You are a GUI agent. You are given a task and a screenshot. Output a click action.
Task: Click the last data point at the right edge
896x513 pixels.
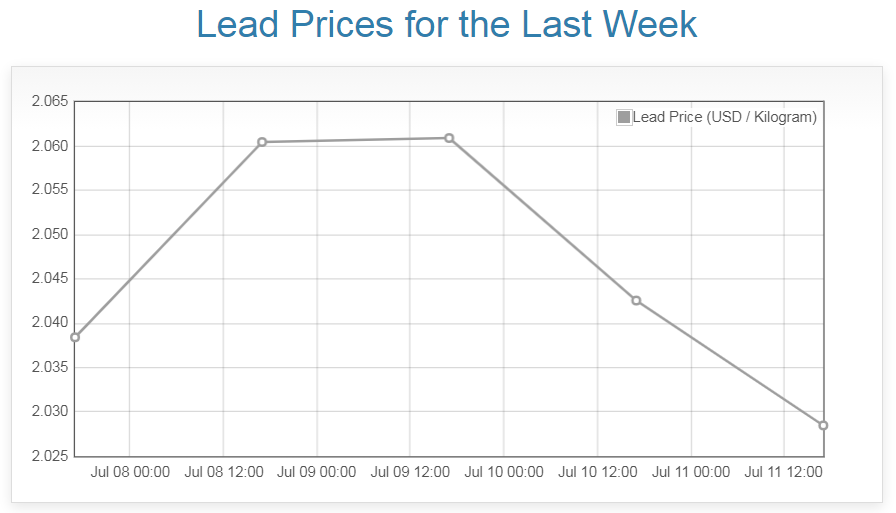coord(823,425)
